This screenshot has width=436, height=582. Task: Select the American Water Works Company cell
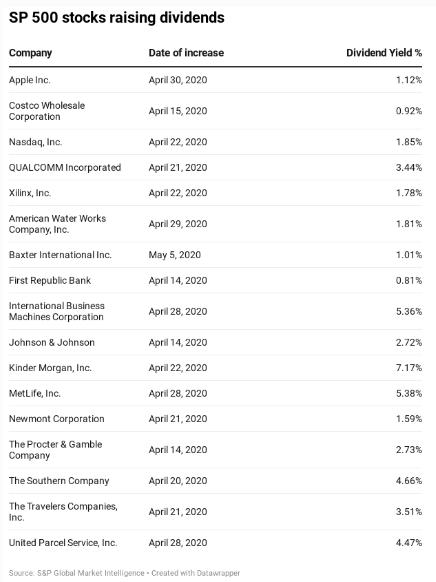coord(57,224)
